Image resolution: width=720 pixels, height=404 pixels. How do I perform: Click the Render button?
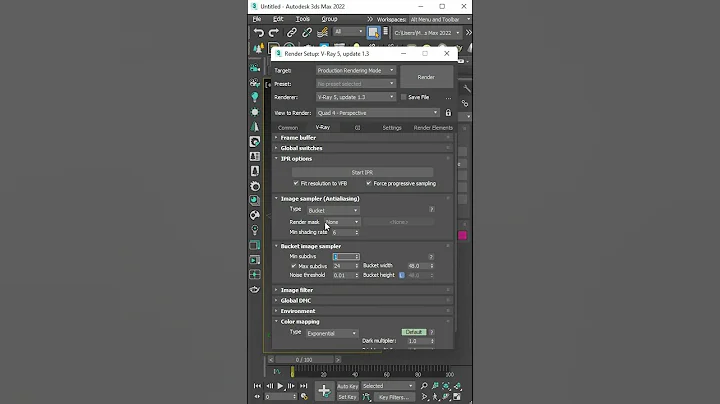pyautogui.click(x=426, y=77)
